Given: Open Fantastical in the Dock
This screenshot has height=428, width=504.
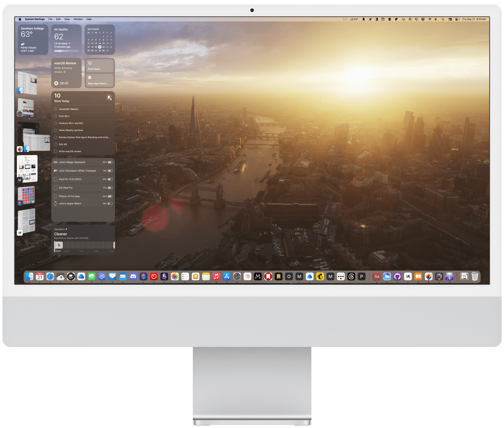Looking at the screenshot, I should [x=39, y=276].
